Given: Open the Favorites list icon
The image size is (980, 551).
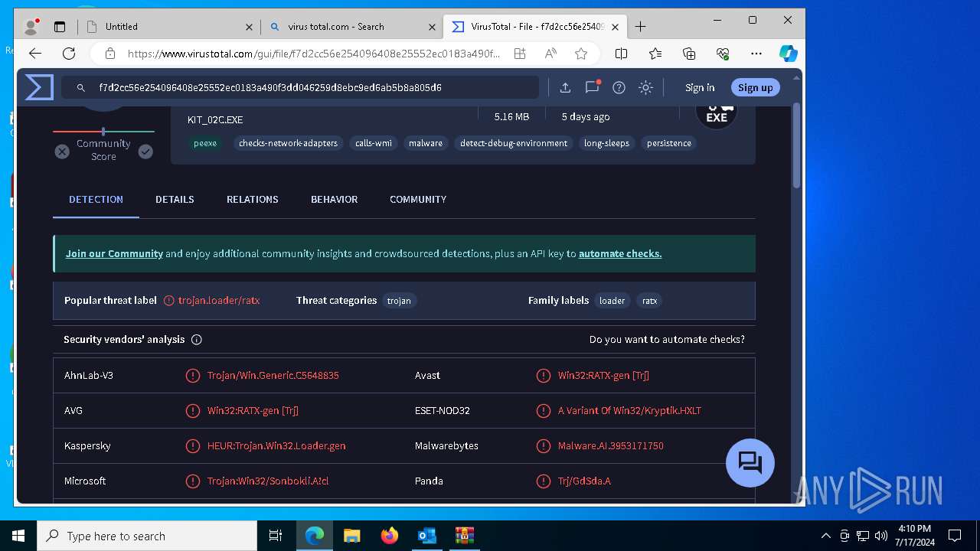Looking at the screenshot, I should 655,54.
